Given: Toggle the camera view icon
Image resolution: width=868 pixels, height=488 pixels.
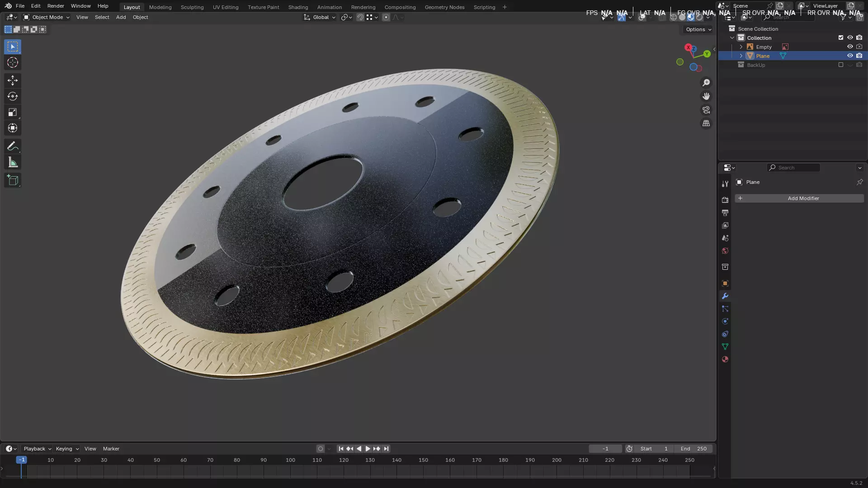Looking at the screenshot, I should [706, 110].
